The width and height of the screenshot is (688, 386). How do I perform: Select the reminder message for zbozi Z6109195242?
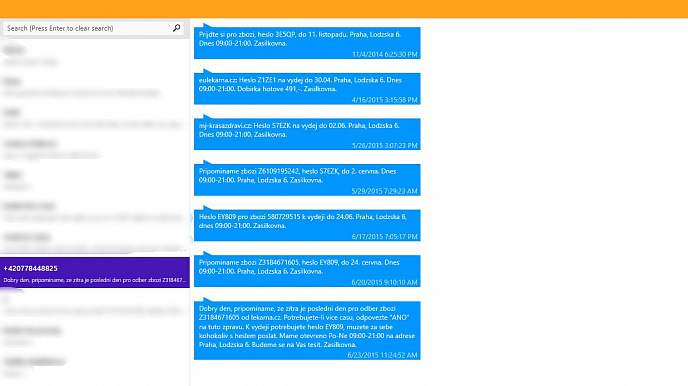tap(307, 180)
